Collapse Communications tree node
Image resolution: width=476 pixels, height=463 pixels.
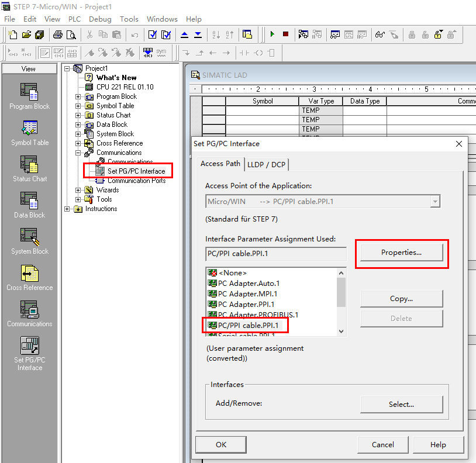pos(78,153)
